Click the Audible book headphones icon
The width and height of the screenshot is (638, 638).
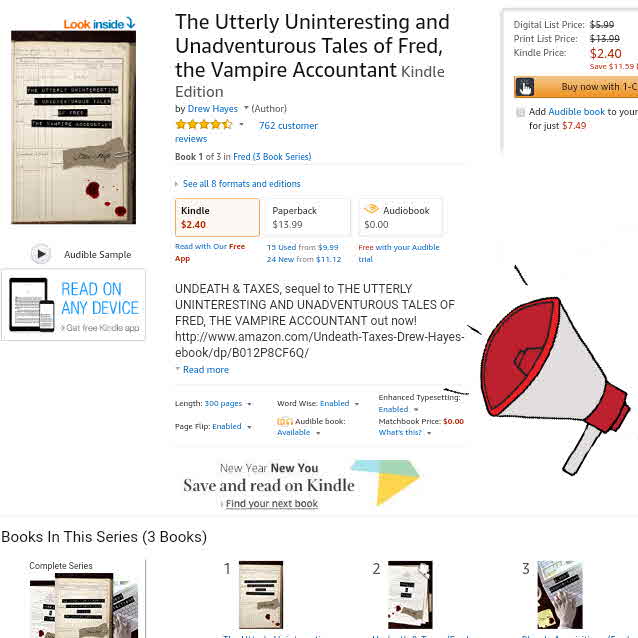click(285, 422)
